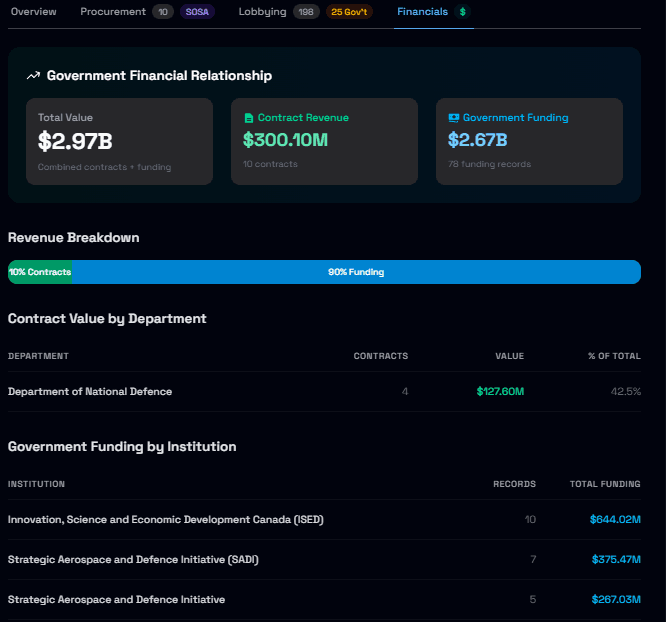Click the 25 Gov't badge
Viewport: 666px width, 622px height.
[349, 12]
